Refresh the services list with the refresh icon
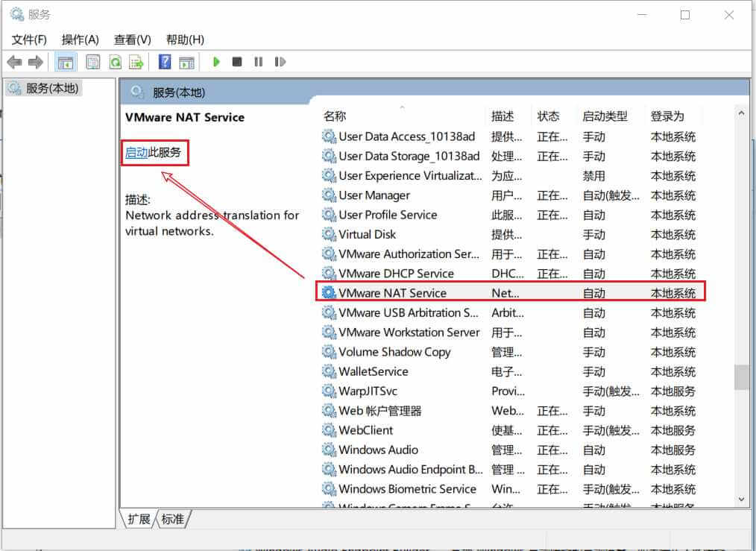The height and width of the screenshot is (551, 756). click(x=114, y=62)
